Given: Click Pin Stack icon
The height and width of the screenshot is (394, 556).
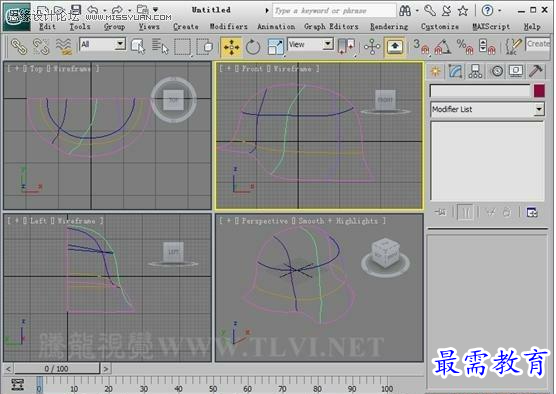Looking at the screenshot, I should pyautogui.click(x=440, y=212).
